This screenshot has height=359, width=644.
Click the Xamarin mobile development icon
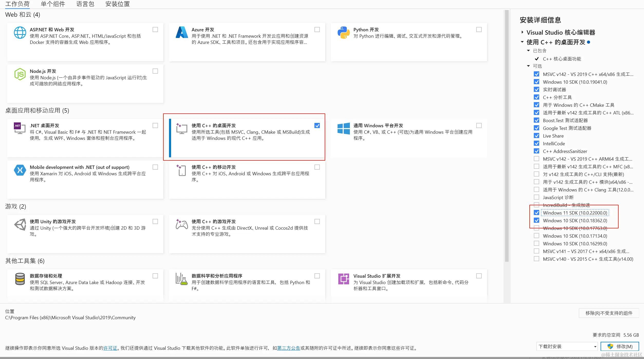[20, 170]
